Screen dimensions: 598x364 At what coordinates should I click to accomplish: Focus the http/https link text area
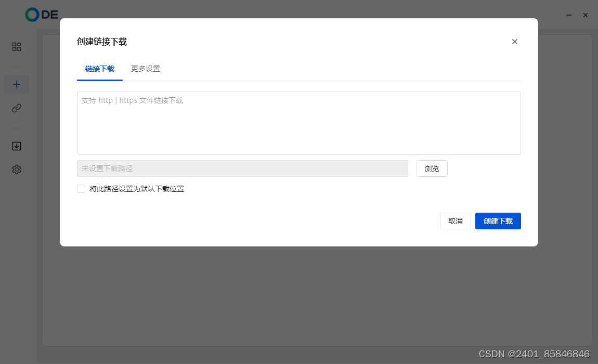click(x=298, y=123)
